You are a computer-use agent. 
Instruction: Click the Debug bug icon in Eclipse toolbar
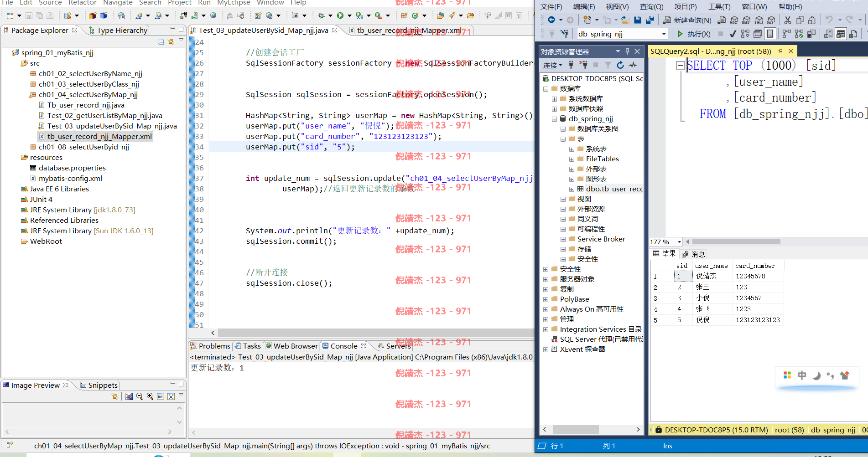tap(322, 15)
